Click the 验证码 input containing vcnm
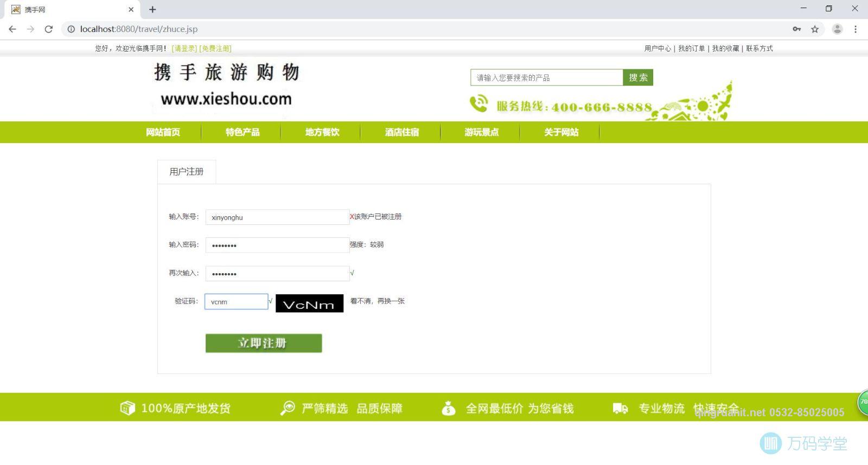The height and width of the screenshot is (465, 868). coord(236,301)
